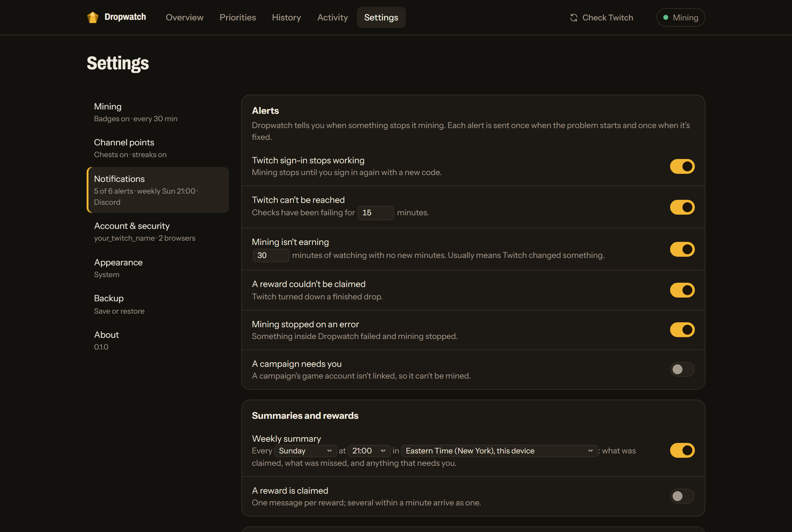Enable the A campaign needs you alert

[682, 369]
